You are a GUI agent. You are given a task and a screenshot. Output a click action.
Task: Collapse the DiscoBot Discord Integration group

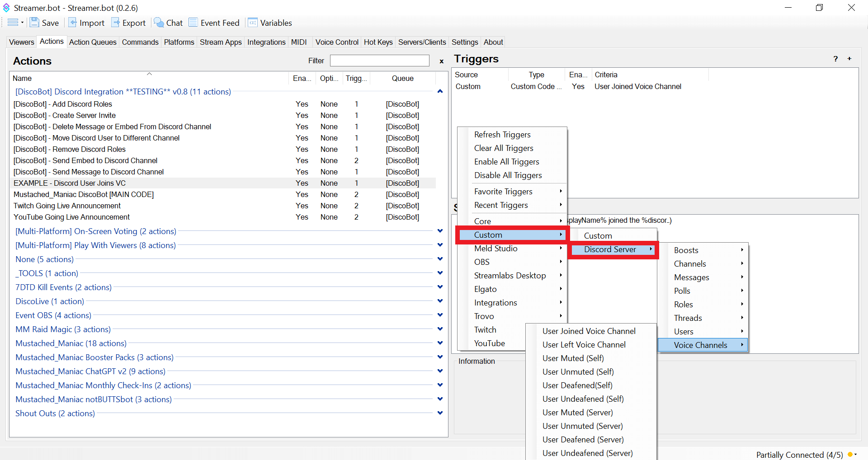point(440,91)
